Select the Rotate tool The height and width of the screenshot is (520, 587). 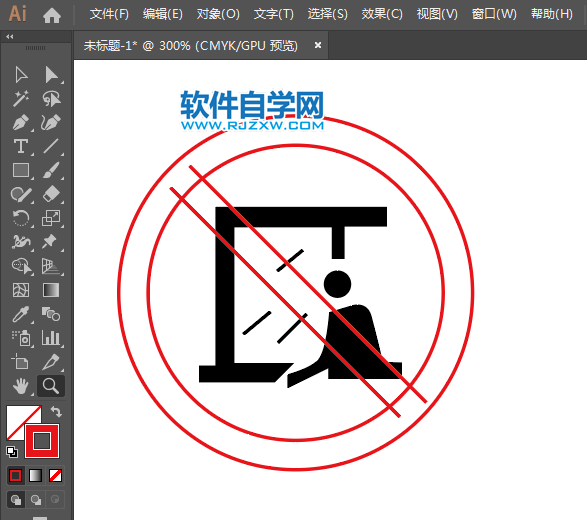click(21, 218)
